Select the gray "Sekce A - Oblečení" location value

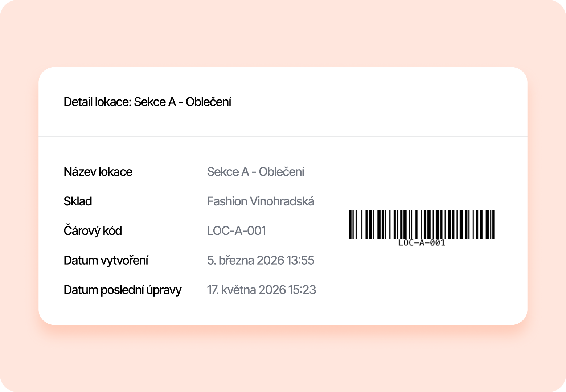tap(255, 172)
